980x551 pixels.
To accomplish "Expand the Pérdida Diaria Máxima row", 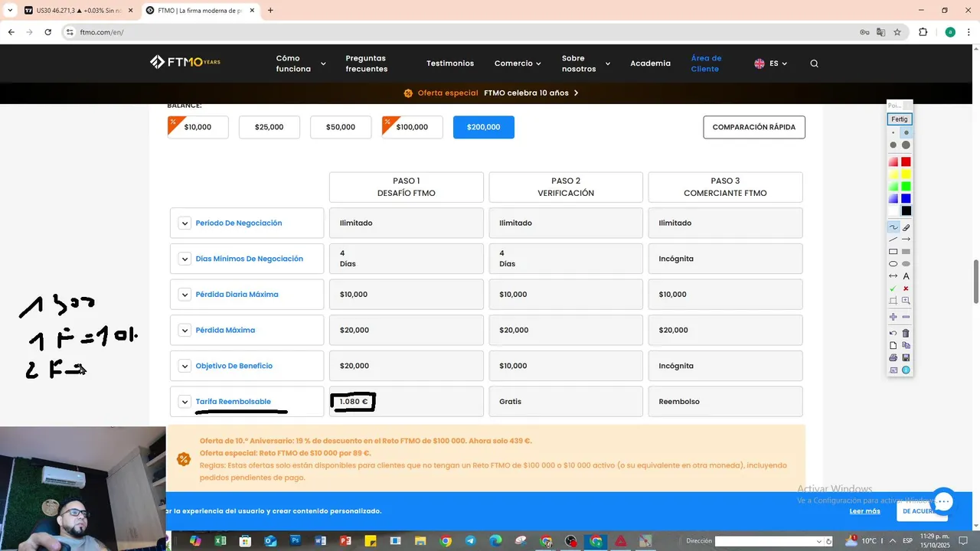I will (185, 295).
